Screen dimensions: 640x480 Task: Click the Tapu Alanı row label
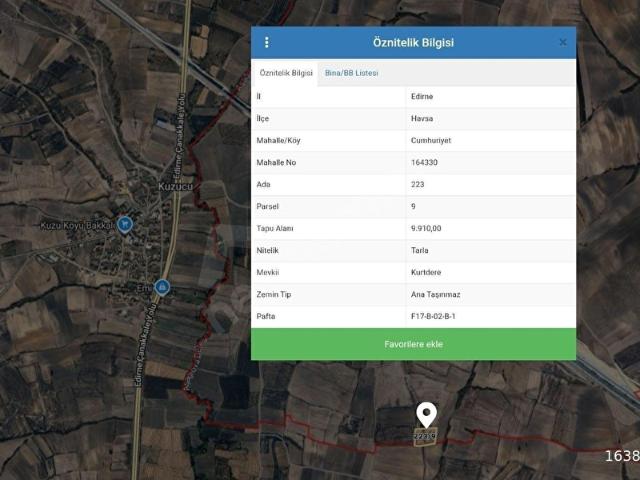pyautogui.click(x=275, y=229)
